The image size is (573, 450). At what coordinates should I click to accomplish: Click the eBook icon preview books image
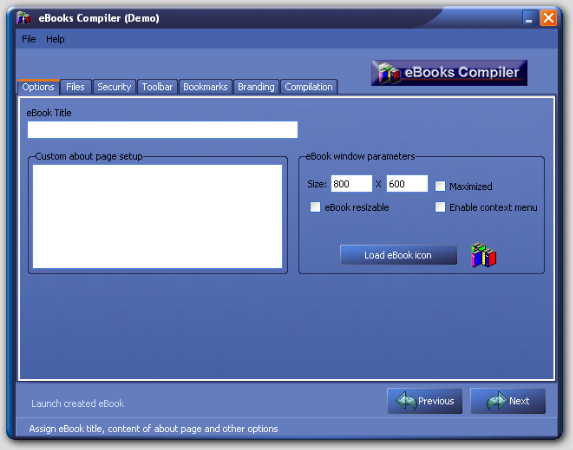[483, 255]
